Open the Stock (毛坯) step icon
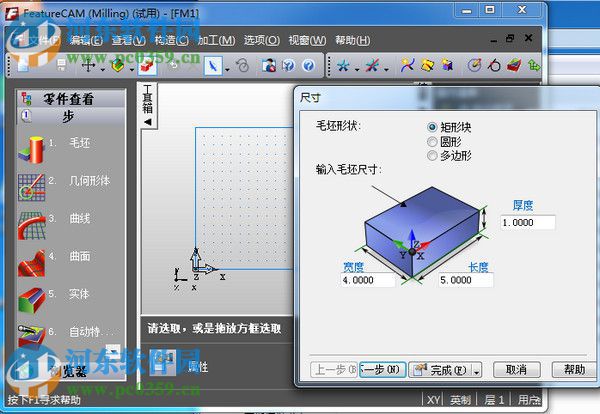This screenshot has height=414, width=600. click(x=31, y=149)
